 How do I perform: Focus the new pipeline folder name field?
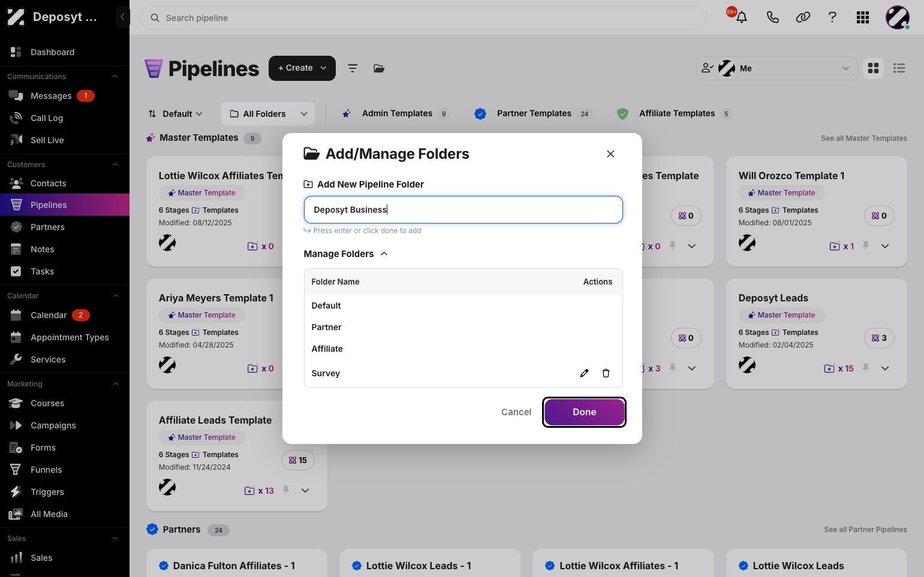[463, 210]
